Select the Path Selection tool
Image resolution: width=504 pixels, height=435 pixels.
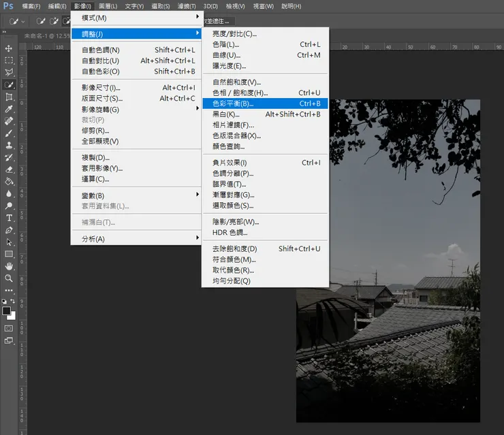(x=9, y=242)
